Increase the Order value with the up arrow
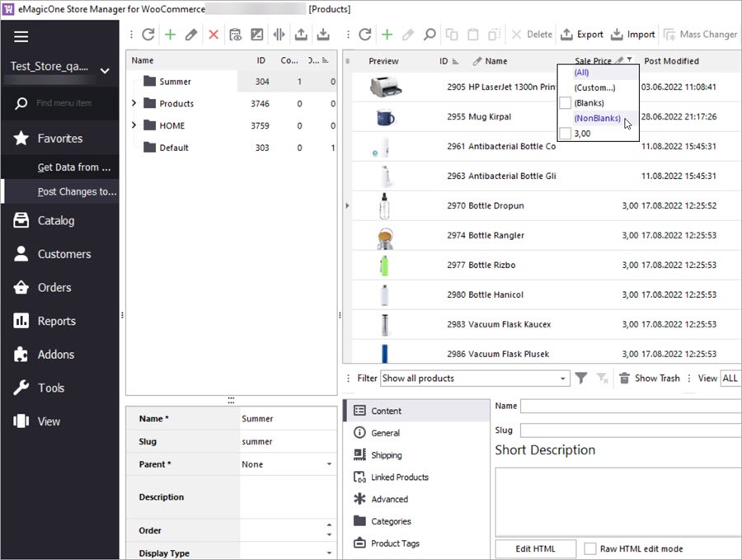Image resolution: width=742 pixels, height=560 pixels. click(329, 525)
